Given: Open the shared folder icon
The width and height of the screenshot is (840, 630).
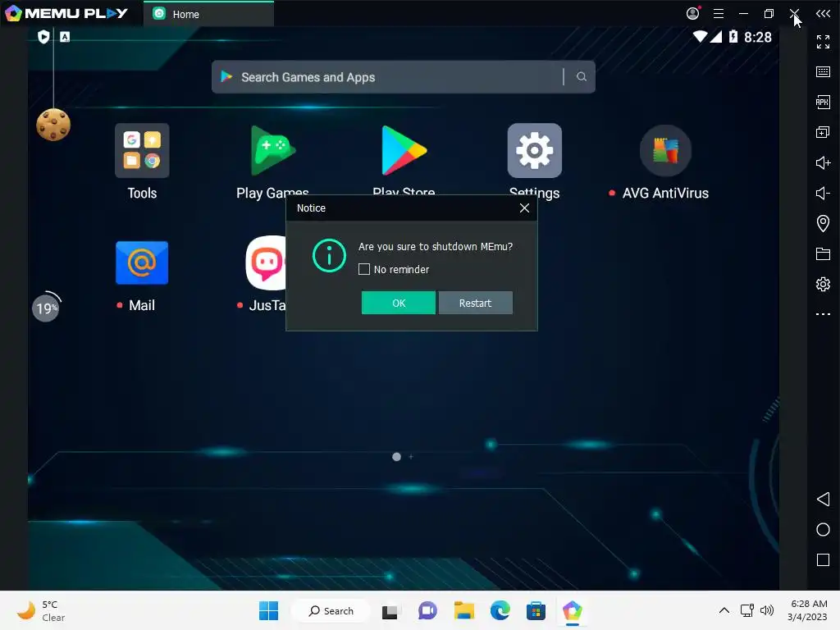Looking at the screenshot, I should click(x=823, y=254).
